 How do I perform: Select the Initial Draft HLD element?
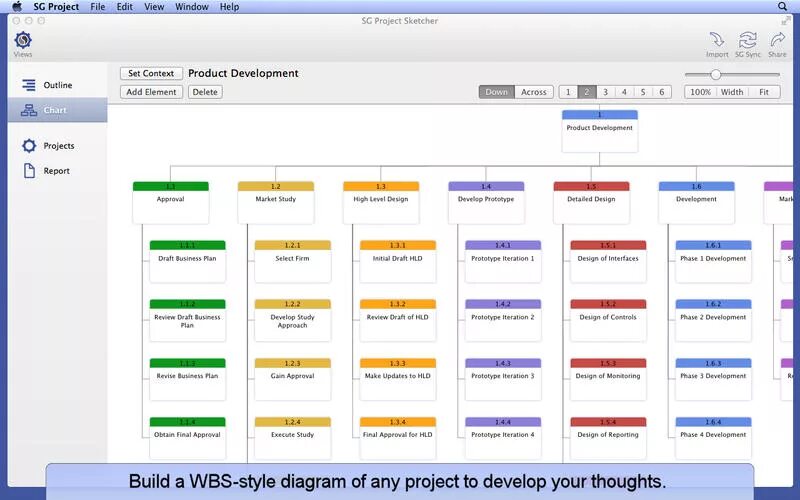click(397, 262)
